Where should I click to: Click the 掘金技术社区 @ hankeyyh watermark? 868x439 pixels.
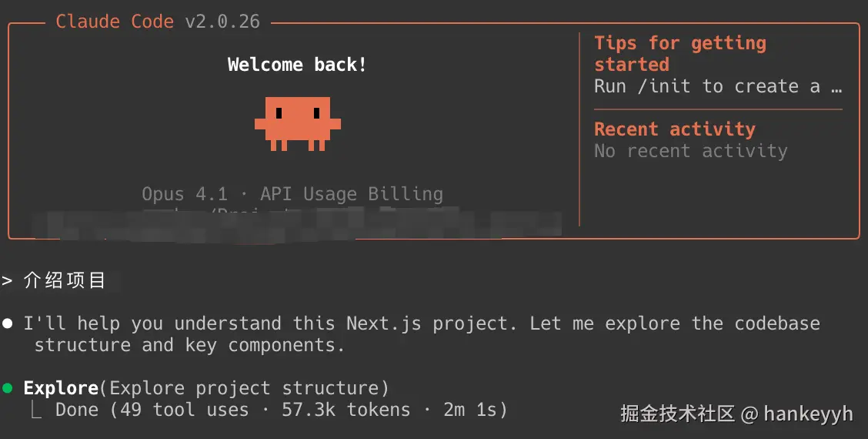pos(737,414)
